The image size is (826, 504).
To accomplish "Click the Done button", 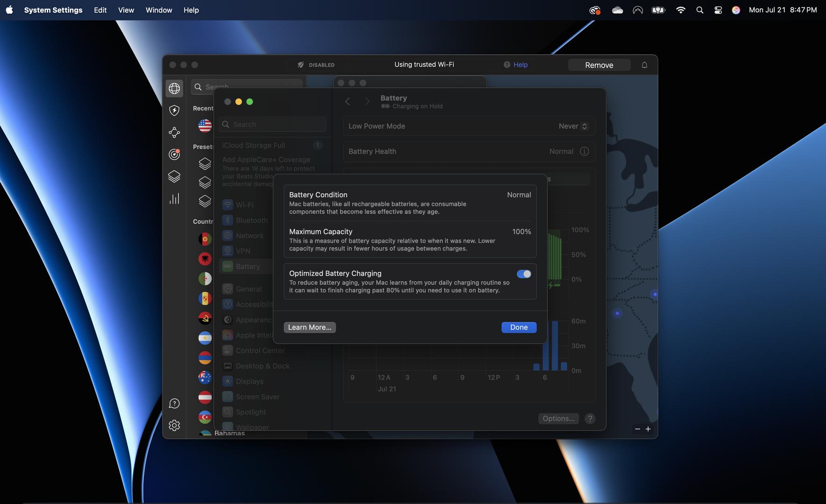I will click(519, 327).
